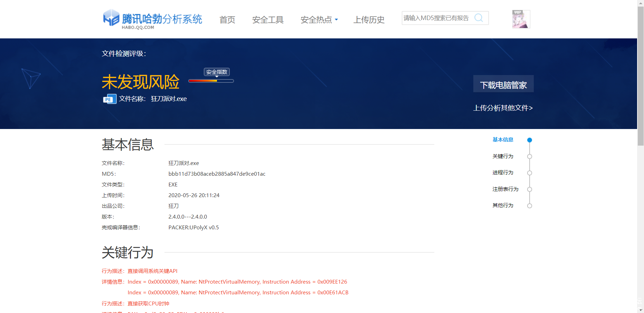
Task: Select the 进程行为 timeline dot
Action: pos(530,173)
